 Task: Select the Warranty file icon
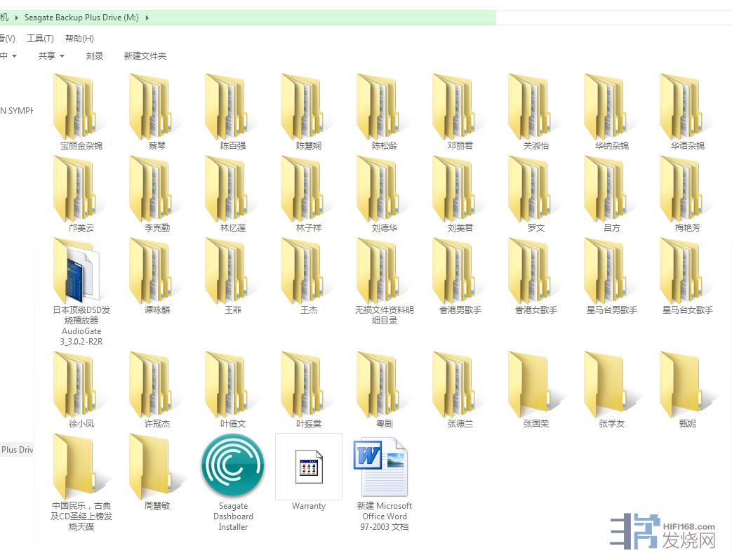309,467
